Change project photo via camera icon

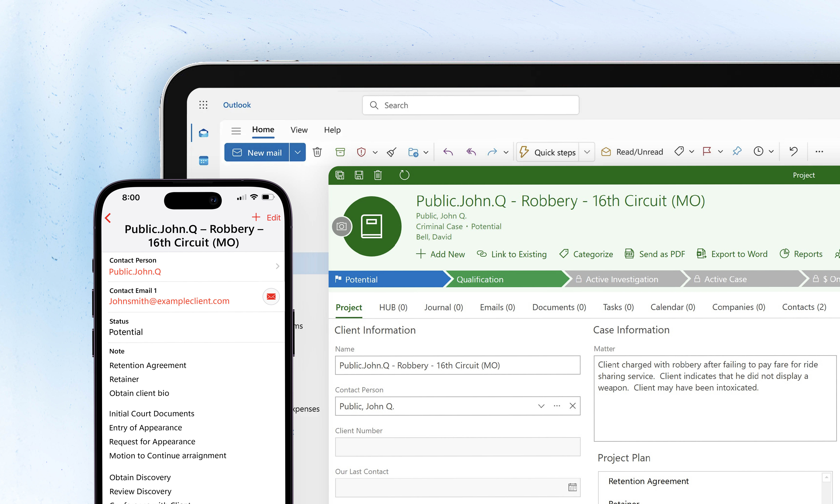click(x=342, y=226)
